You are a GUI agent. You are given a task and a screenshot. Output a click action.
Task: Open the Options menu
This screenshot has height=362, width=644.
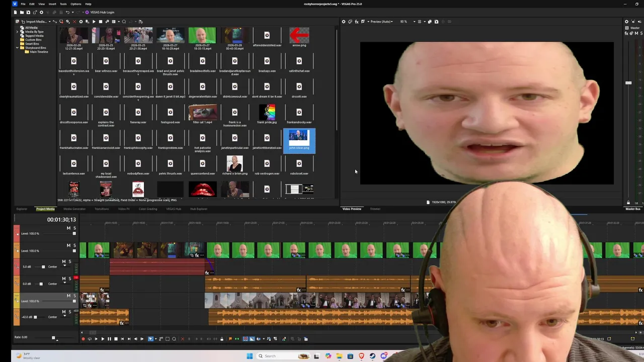coord(76,4)
